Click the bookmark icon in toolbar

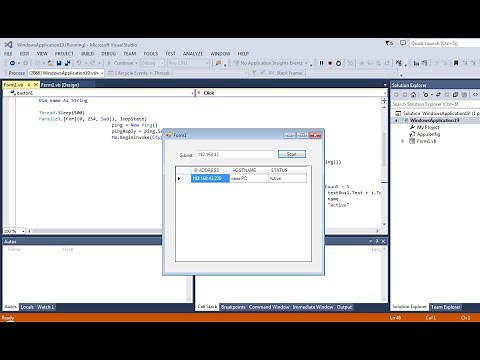456,63
